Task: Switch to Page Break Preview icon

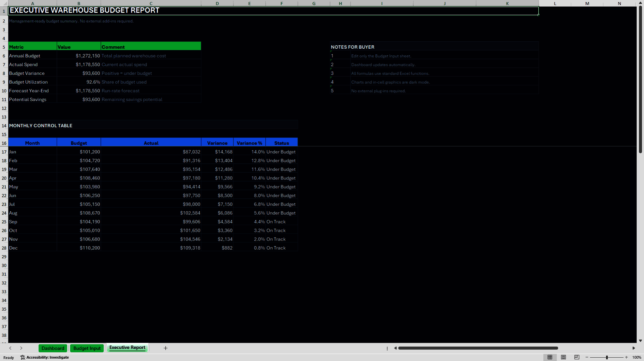Action: point(577,357)
